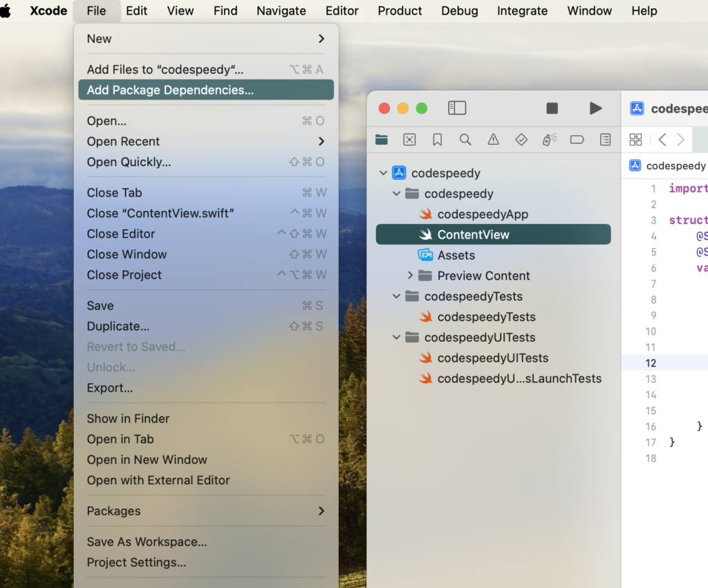Click the Swift icon next to codespeedyApp
Screen dimensions: 708x588
(425, 214)
